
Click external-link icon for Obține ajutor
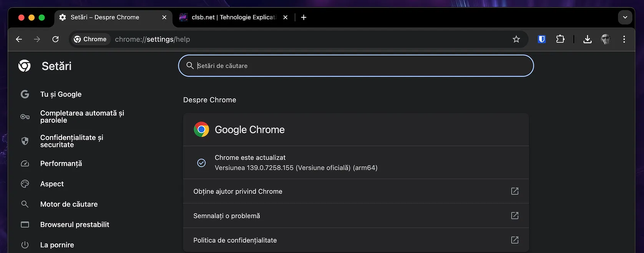pyautogui.click(x=515, y=191)
